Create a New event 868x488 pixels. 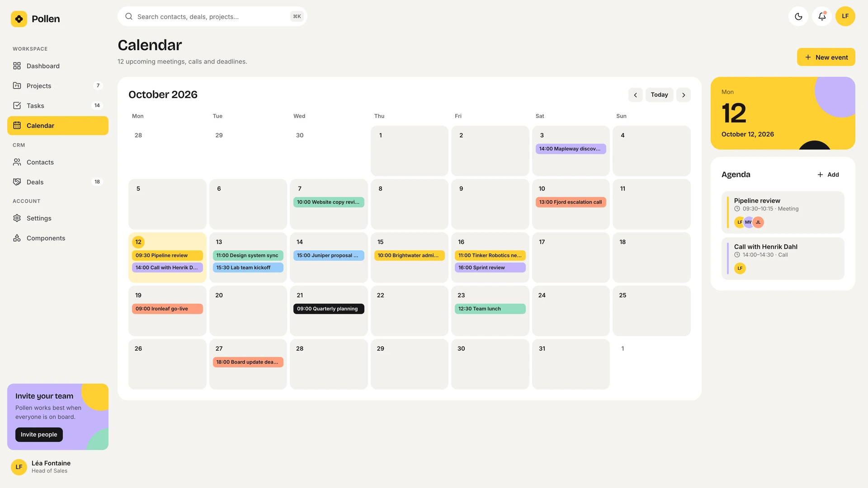coord(826,57)
